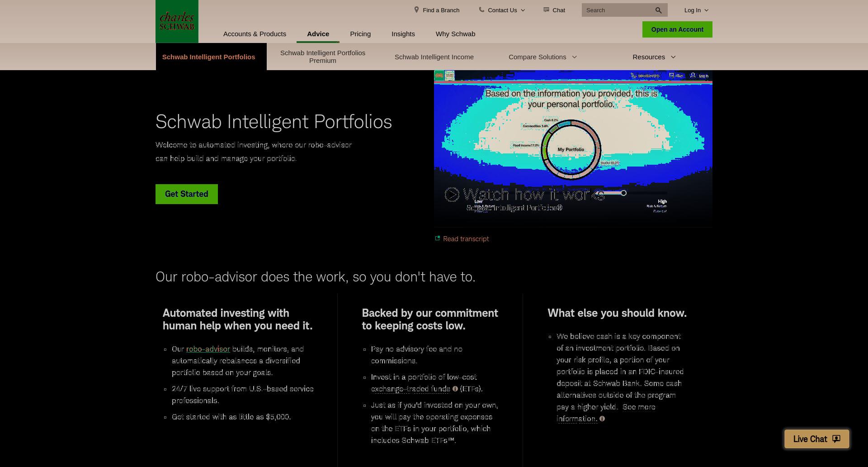Expand the Contact Us dropdown arrow
The image size is (868, 467).
click(523, 10)
